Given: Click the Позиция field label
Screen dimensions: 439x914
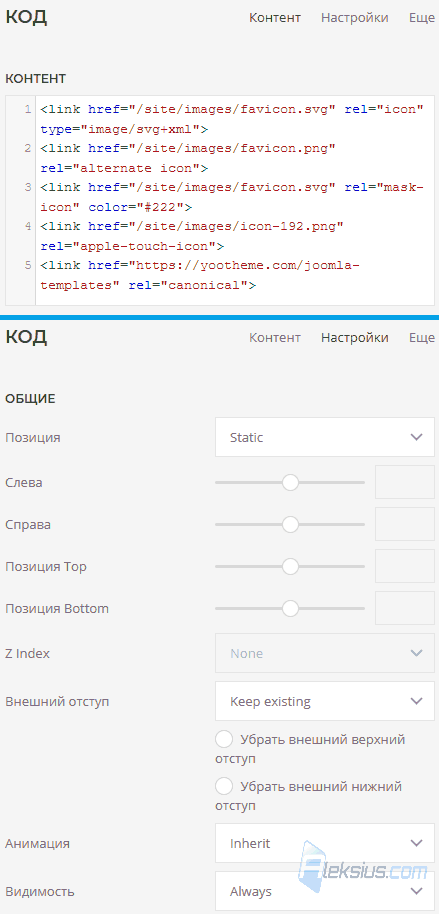Looking at the screenshot, I should pos(33,437).
